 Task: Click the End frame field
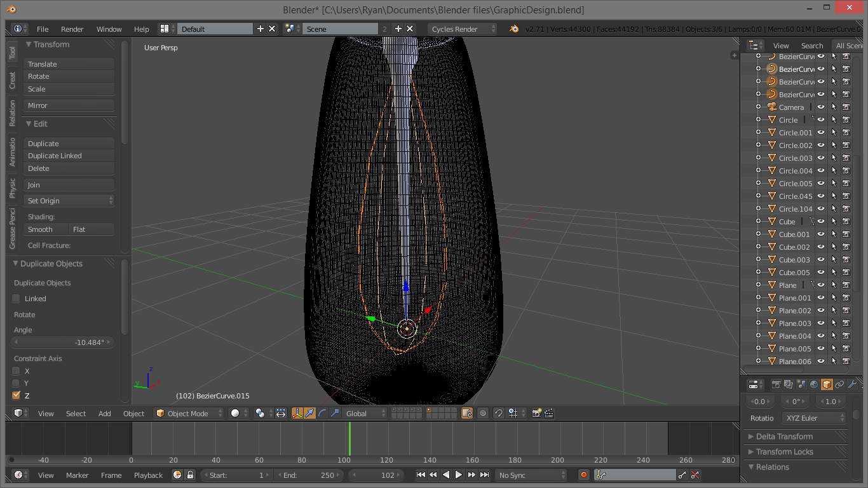coord(309,475)
